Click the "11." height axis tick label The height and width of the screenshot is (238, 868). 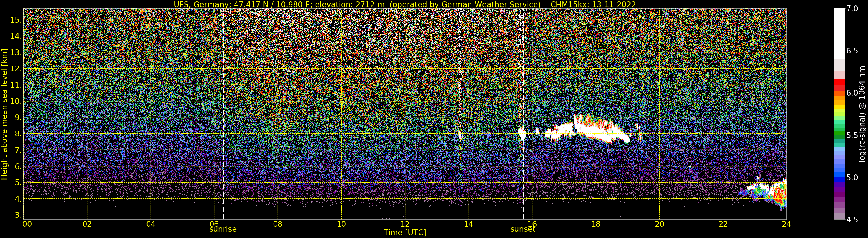click(x=16, y=85)
